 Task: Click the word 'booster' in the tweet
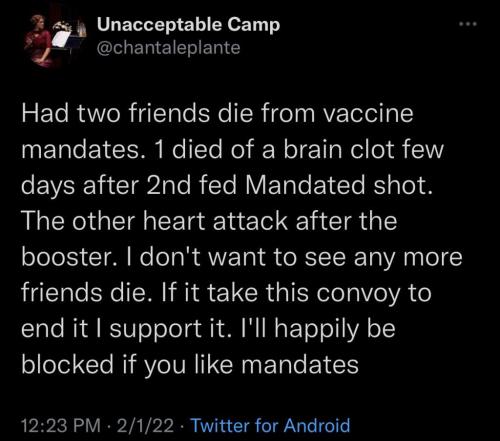pos(67,257)
